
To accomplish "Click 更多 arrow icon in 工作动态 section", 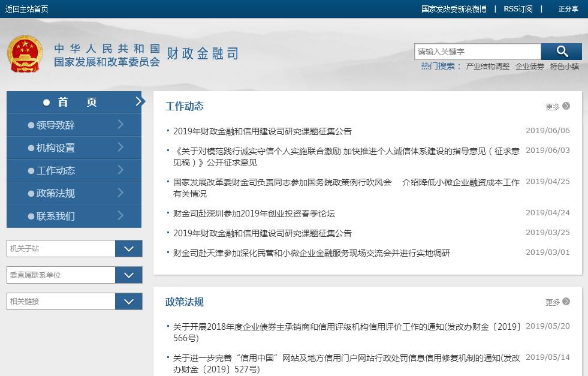I will coord(566,106).
